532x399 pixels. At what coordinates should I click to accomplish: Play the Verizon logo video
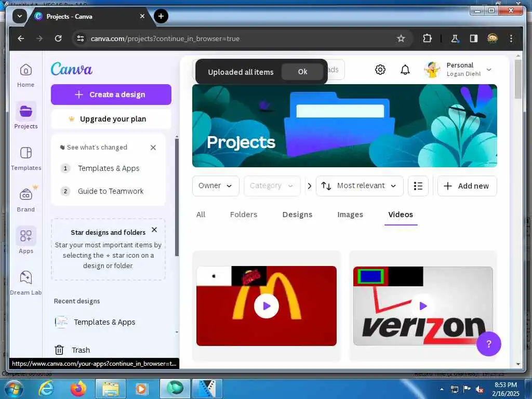[423, 306]
